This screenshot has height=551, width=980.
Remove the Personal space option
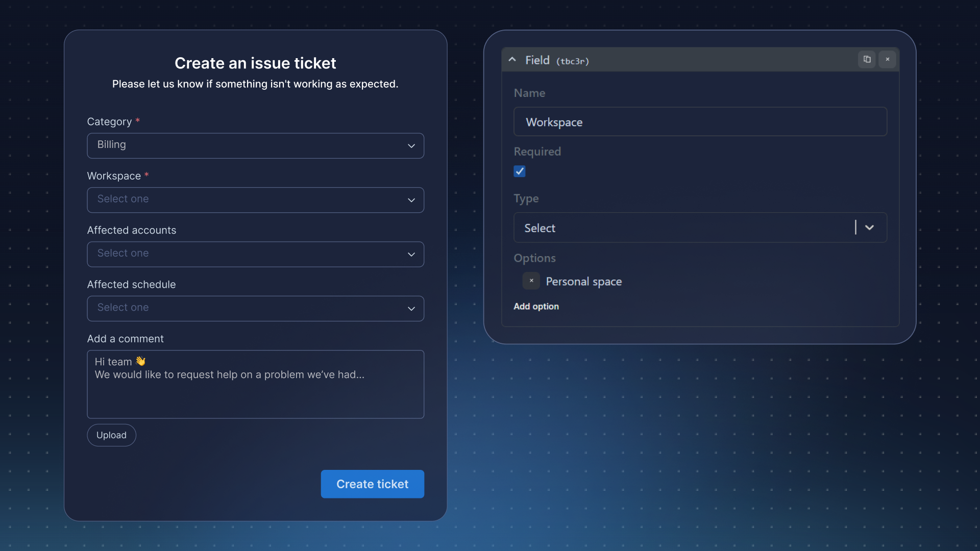point(531,281)
